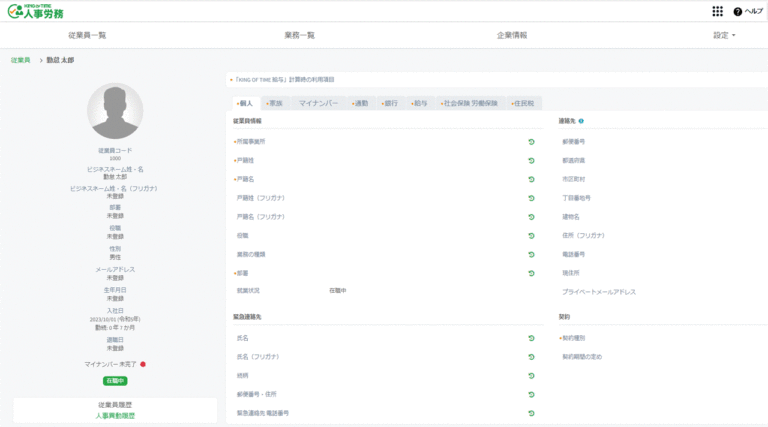
Task: Switch to the マイナンバー tab
Action: 318,103
